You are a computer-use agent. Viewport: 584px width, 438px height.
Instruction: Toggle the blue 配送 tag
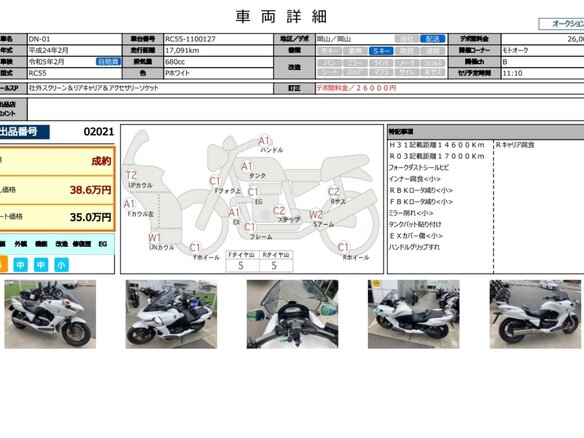pyautogui.click(x=432, y=39)
